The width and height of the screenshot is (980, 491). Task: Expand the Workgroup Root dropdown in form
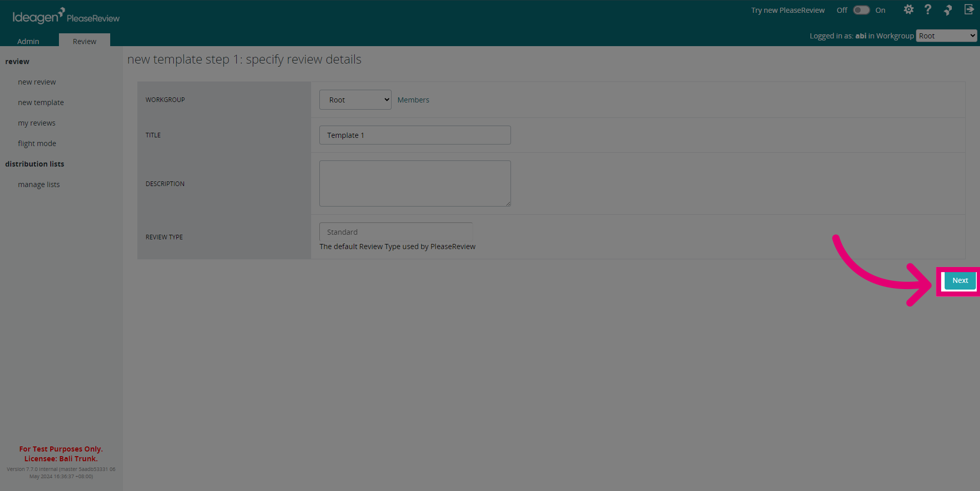click(355, 100)
